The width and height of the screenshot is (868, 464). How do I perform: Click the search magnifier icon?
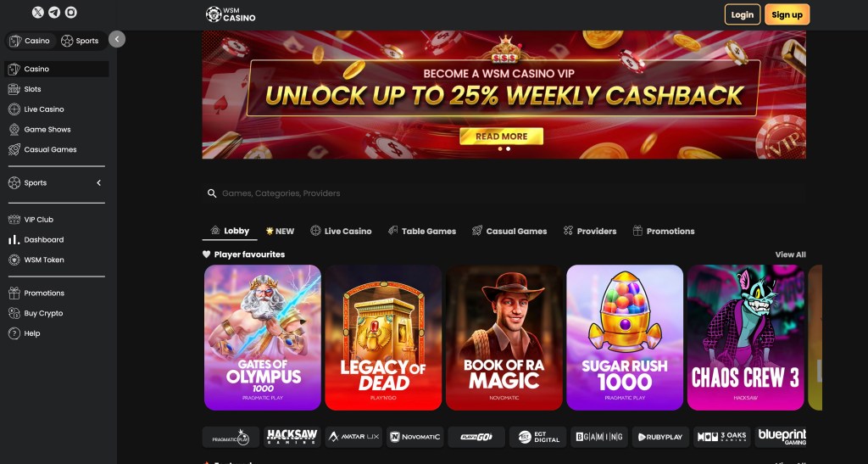pyautogui.click(x=212, y=193)
